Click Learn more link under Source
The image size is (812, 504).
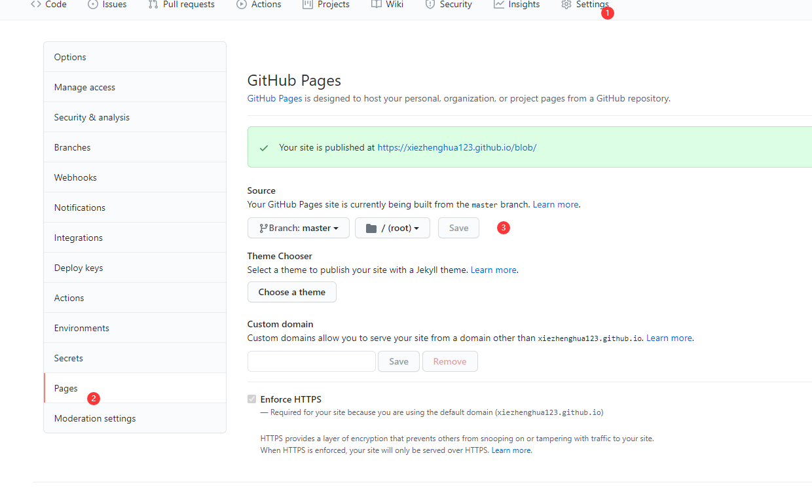click(x=555, y=204)
